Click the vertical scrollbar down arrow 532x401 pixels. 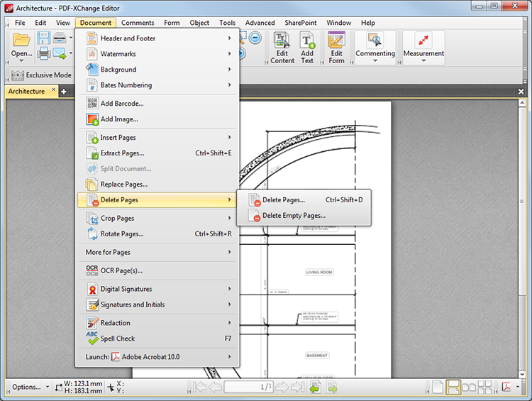(522, 375)
